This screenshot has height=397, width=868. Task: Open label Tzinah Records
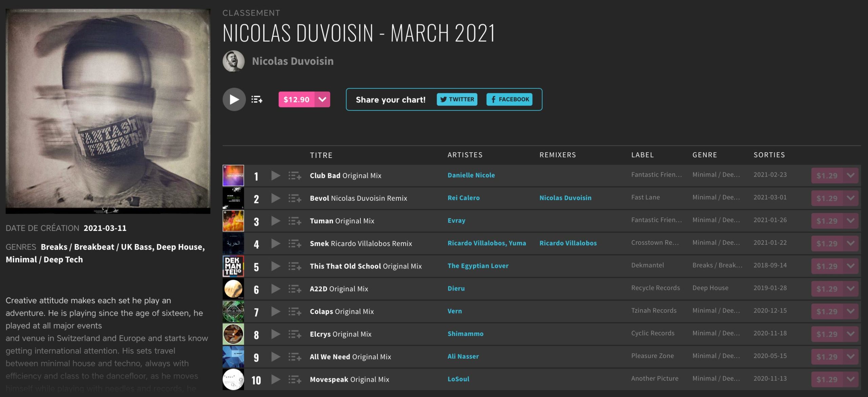(x=654, y=311)
